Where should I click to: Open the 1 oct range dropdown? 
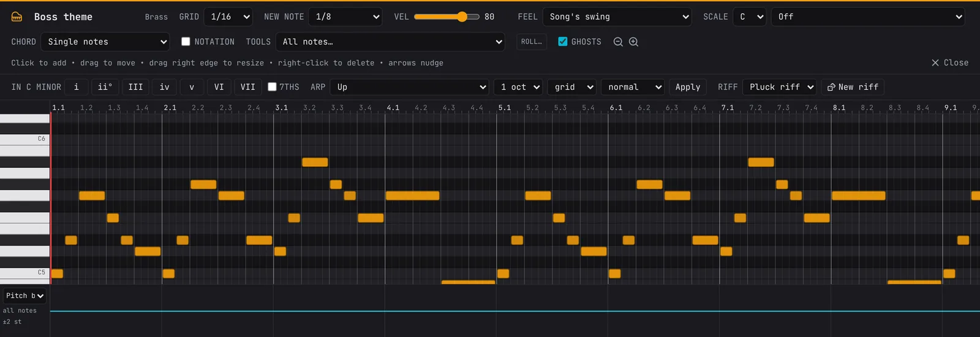518,87
